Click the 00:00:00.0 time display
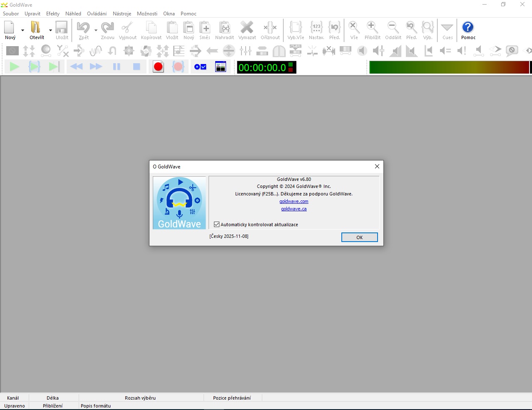This screenshot has width=532, height=410. 262,67
